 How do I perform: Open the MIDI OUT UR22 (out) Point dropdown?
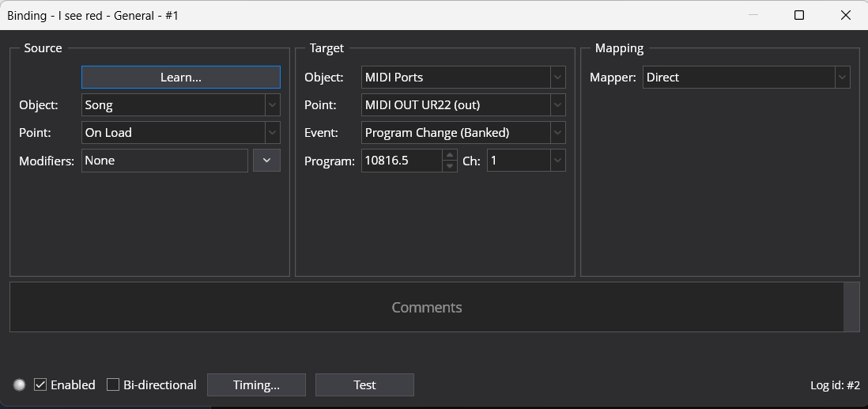pos(463,104)
